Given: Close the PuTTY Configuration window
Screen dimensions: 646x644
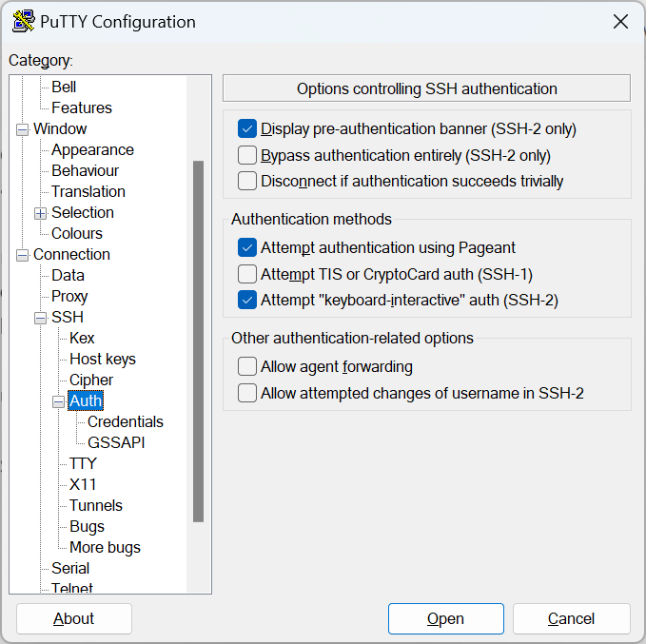Looking at the screenshot, I should 620,22.
